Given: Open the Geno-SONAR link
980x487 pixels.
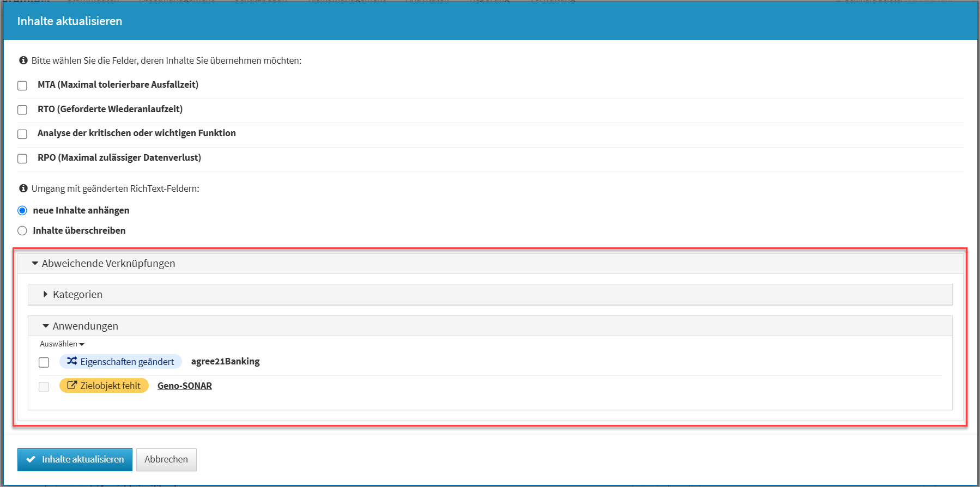Looking at the screenshot, I should coord(185,386).
